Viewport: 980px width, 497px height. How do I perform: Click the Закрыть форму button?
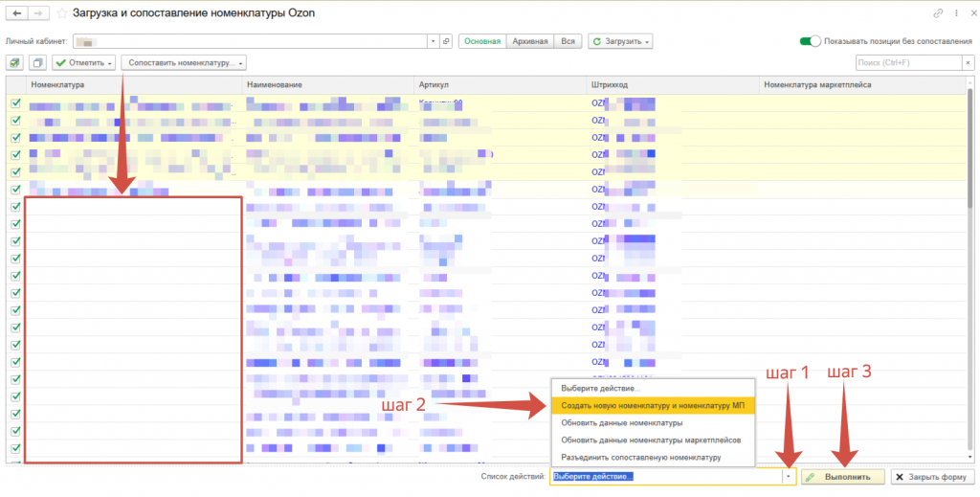pos(929,477)
